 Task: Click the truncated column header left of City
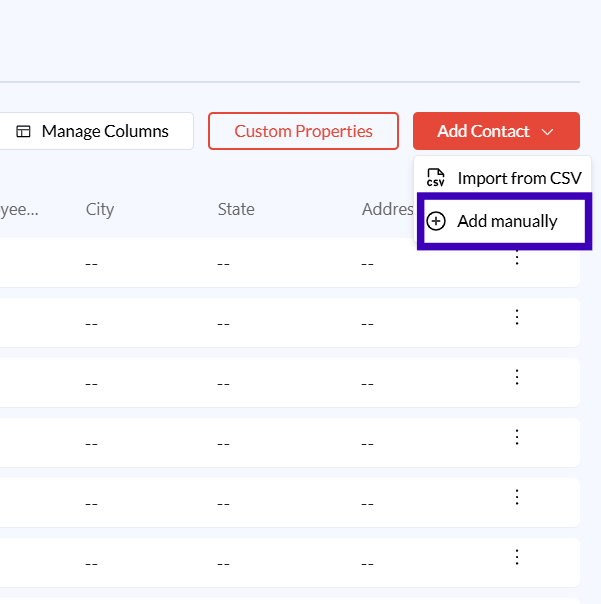tap(18, 209)
